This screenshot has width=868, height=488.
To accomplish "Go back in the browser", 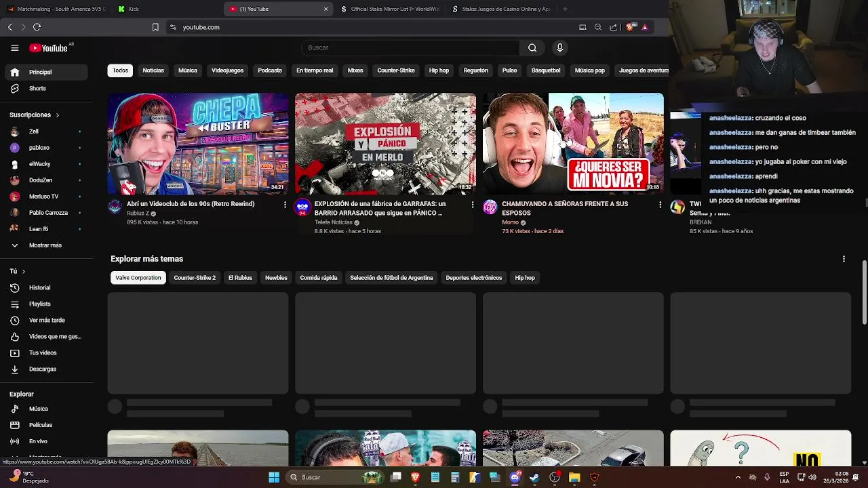I will pyautogui.click(x=10, y=27).
